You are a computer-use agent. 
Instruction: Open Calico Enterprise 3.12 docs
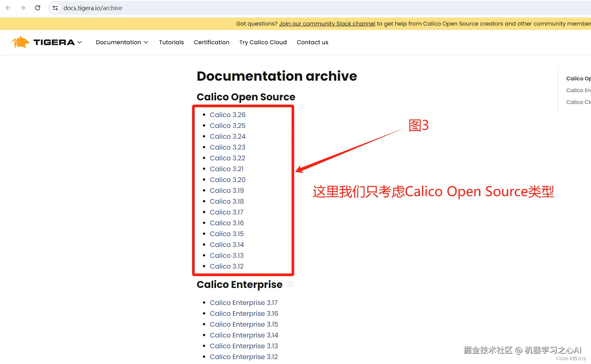pyautogui.click(x=244, y=357)
